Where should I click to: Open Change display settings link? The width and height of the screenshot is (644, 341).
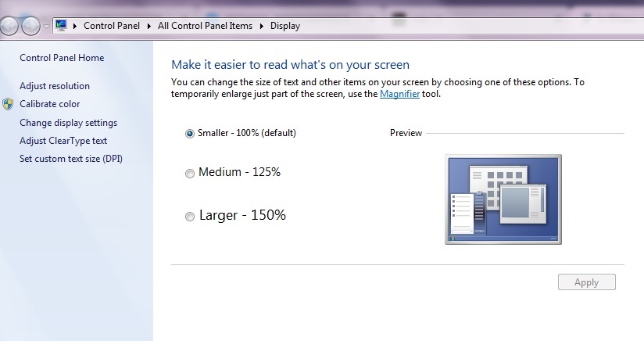point(68,123)
